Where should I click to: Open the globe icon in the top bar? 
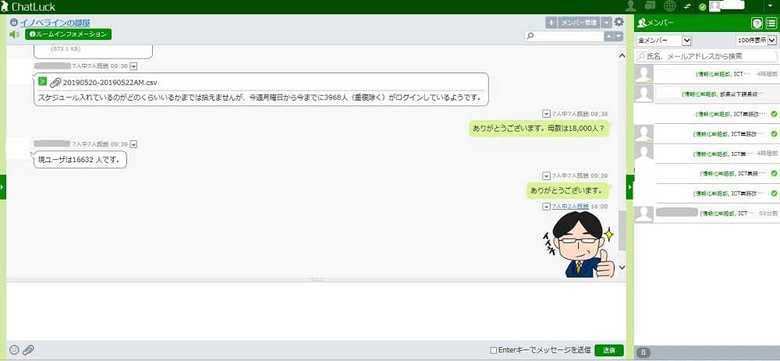point(670,6)
